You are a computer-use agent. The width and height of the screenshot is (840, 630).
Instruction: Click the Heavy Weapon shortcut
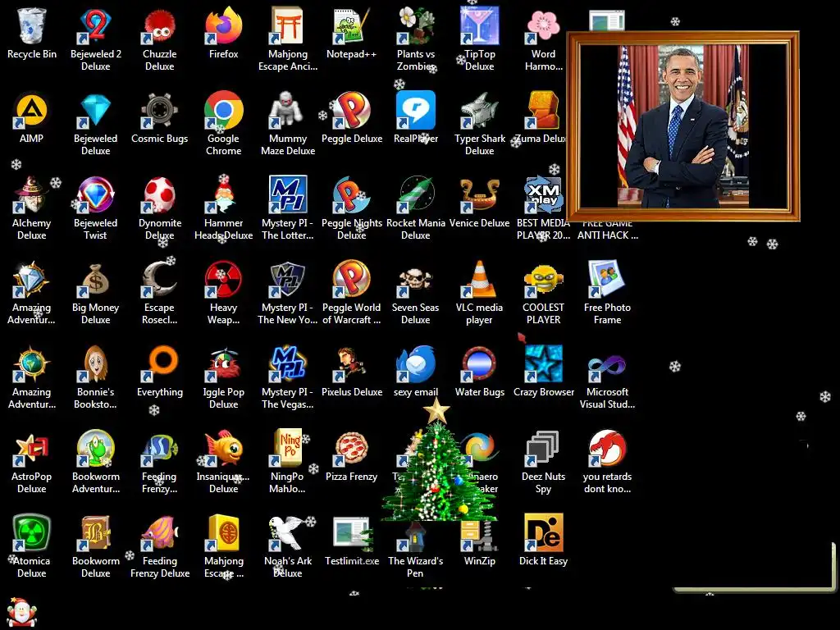pyautogui.click(x=223, y=280)
